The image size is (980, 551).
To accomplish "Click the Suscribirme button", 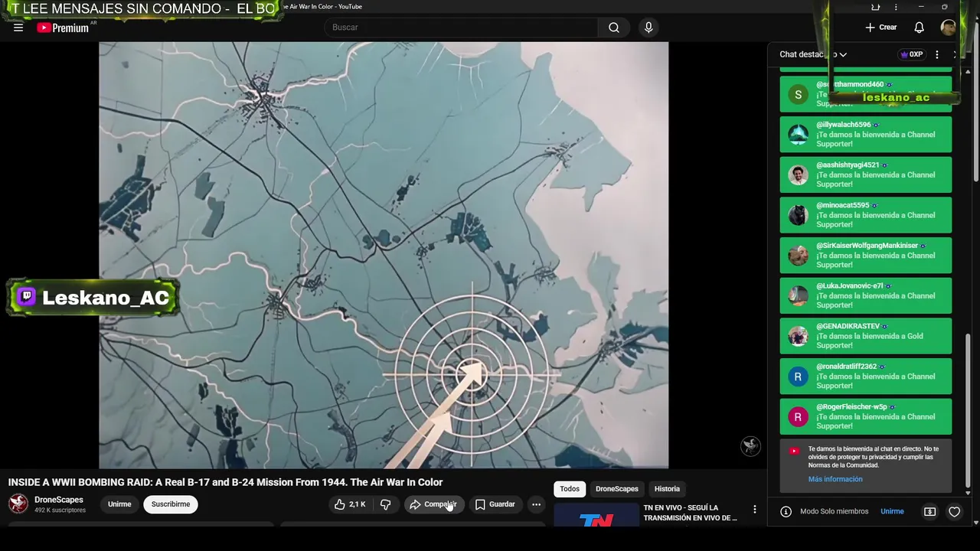I will point(171,504).
